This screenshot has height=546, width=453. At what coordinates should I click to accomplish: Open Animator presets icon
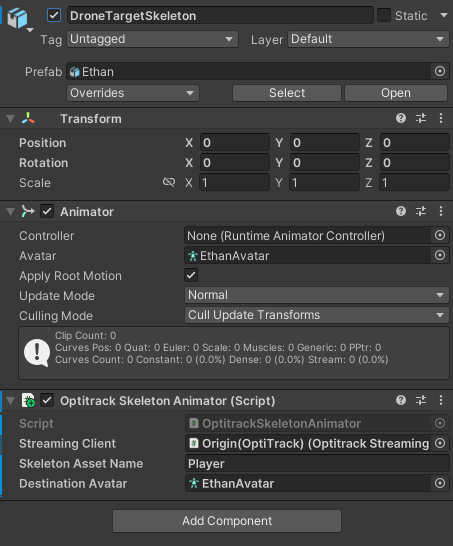pyautogui.click(x=421, y=211)
